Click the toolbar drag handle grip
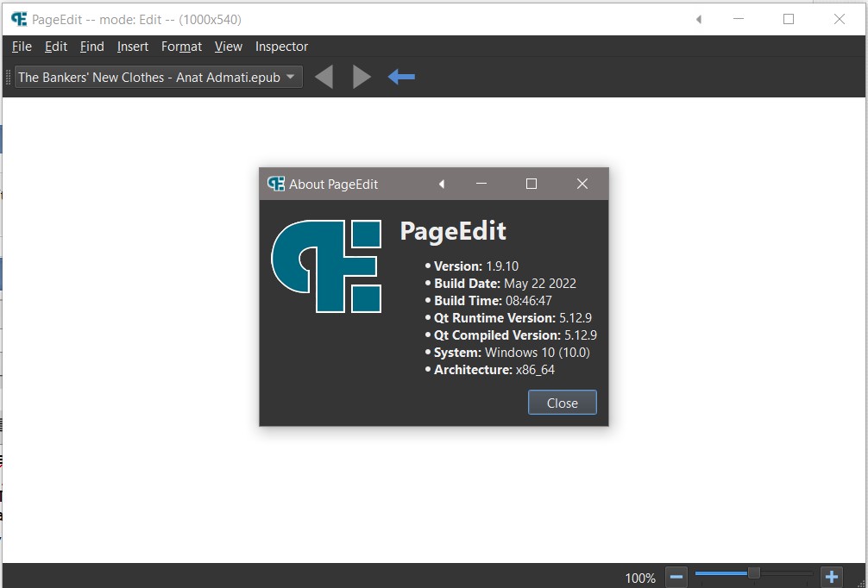The height and width of the screenshot is (588, 868). (x=8, y=77)
